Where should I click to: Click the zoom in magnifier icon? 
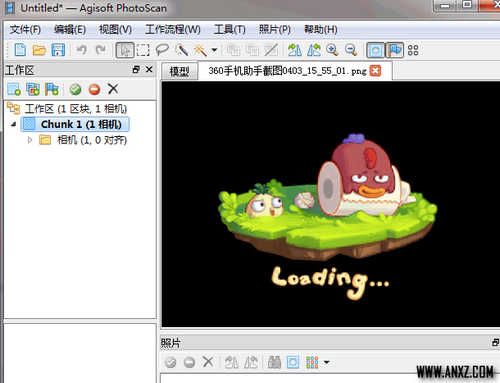click(x=332, y=50)
